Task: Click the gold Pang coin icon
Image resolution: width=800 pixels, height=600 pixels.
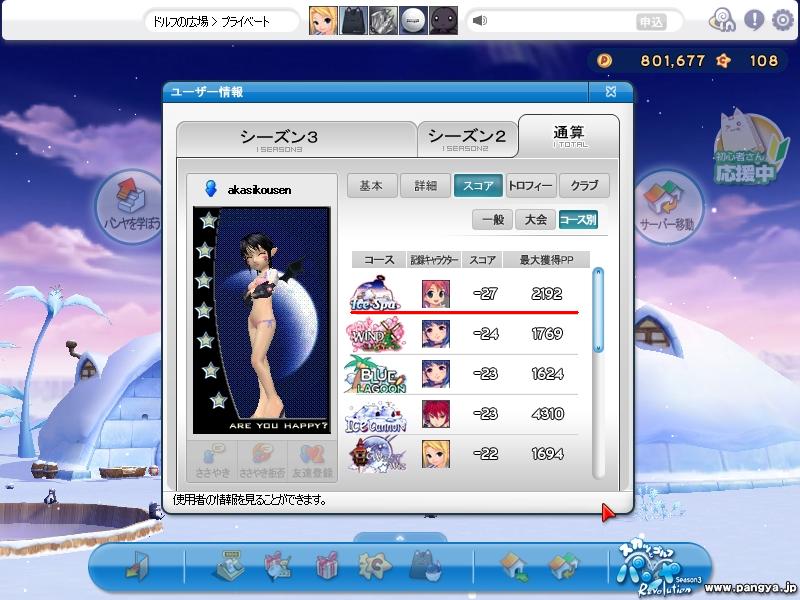Action: click(x=604, y=61)
